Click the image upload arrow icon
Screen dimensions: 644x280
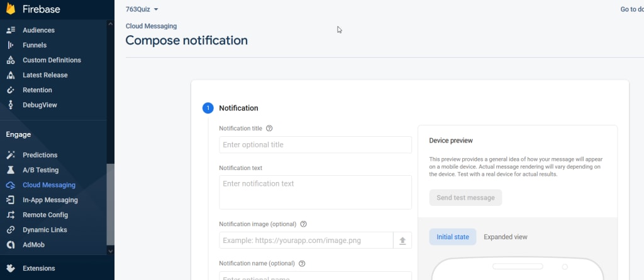point(402,240)
